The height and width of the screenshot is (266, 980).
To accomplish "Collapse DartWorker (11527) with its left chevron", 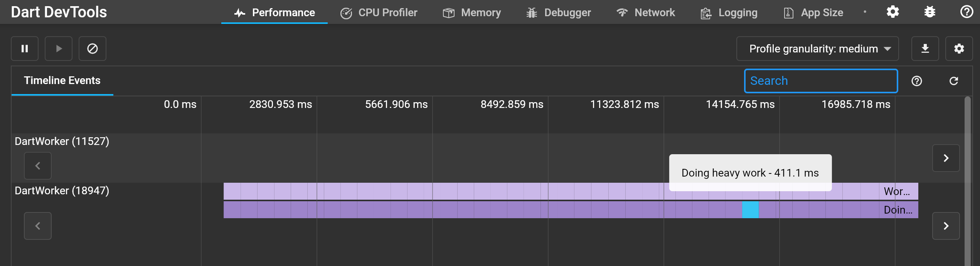I will [38, 166].
